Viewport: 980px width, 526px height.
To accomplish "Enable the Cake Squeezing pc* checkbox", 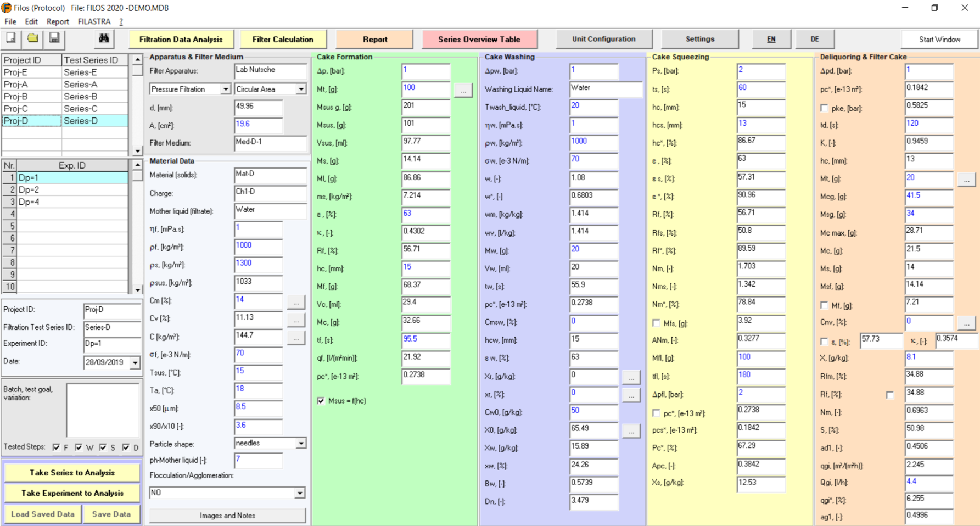I will (656, 413).
